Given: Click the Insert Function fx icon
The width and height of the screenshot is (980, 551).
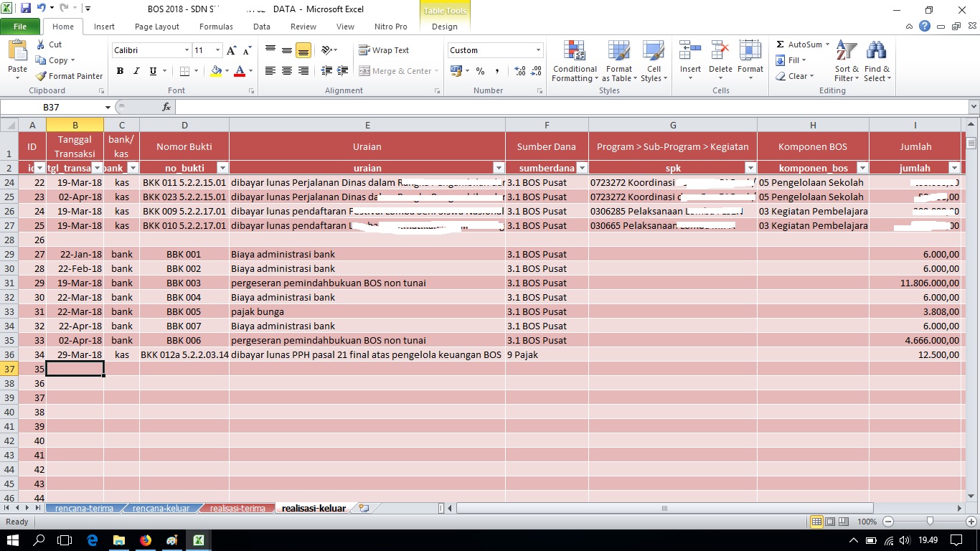Looking at the screenshot, I should [166, 107].
